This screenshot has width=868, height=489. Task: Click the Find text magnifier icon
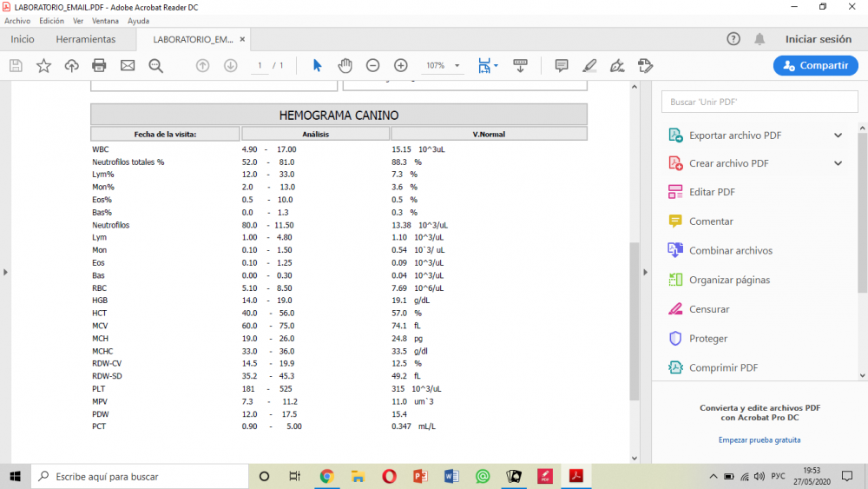156,65
